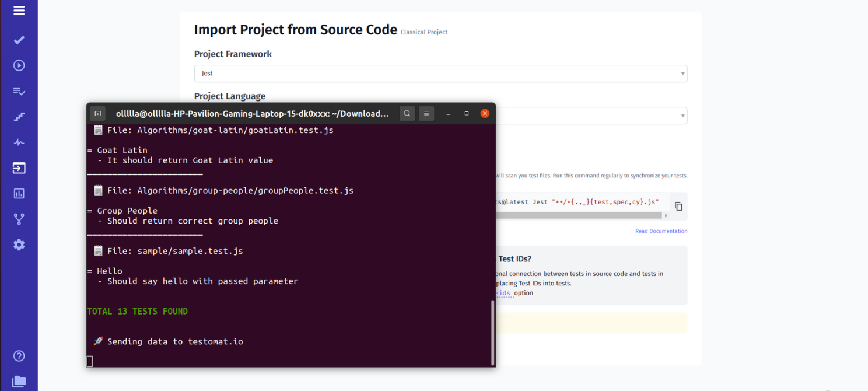Screen dimensions: 868x391
Task: Open terminal search with the magnifier icon
Action: [407, 113]
